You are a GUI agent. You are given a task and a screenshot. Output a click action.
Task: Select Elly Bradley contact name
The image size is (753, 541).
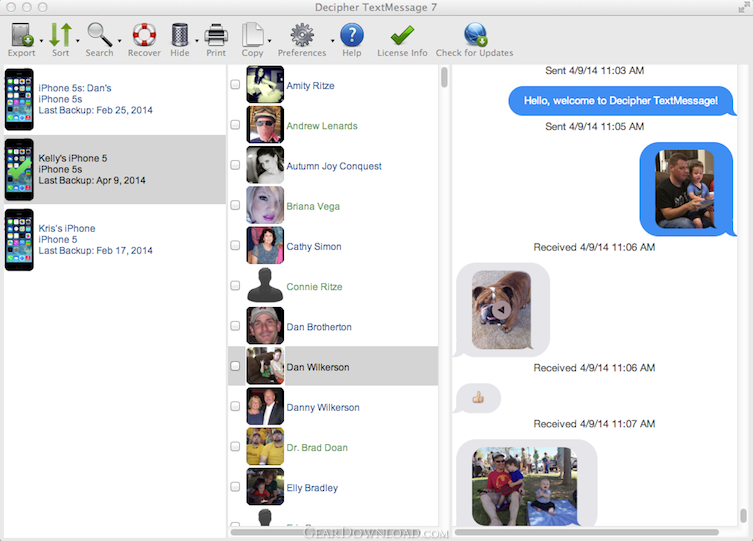pyautogui.click(x=312, y=488)
